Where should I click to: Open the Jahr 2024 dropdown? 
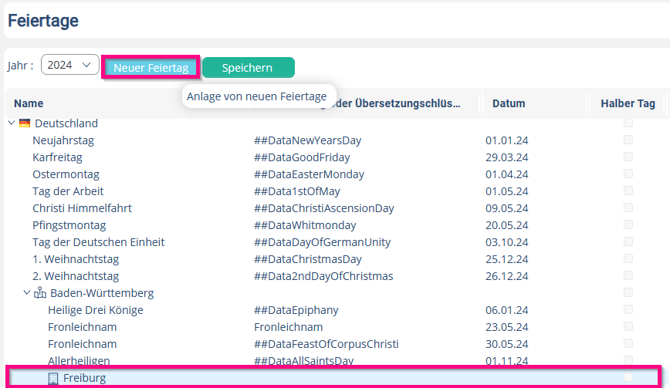click(x=70, y=65)
